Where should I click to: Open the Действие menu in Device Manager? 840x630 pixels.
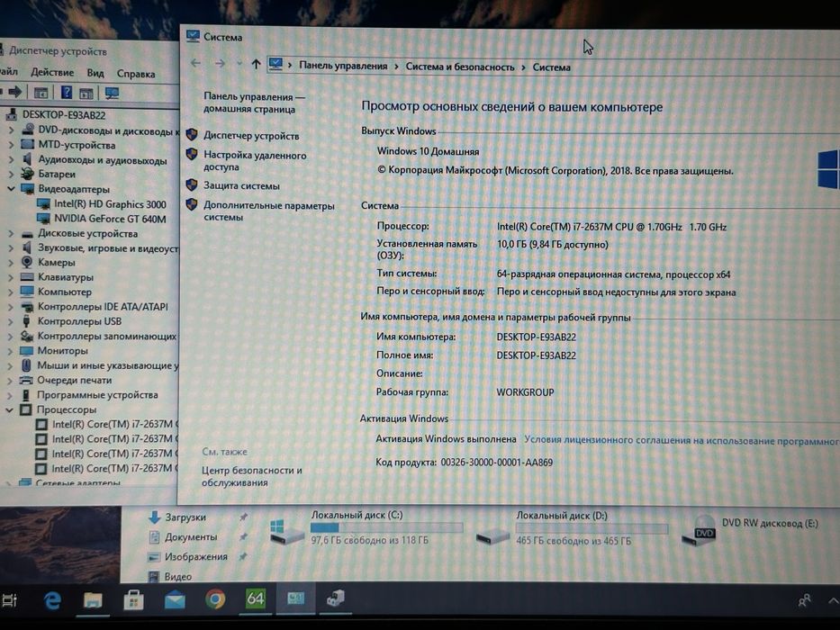(52, 72)
